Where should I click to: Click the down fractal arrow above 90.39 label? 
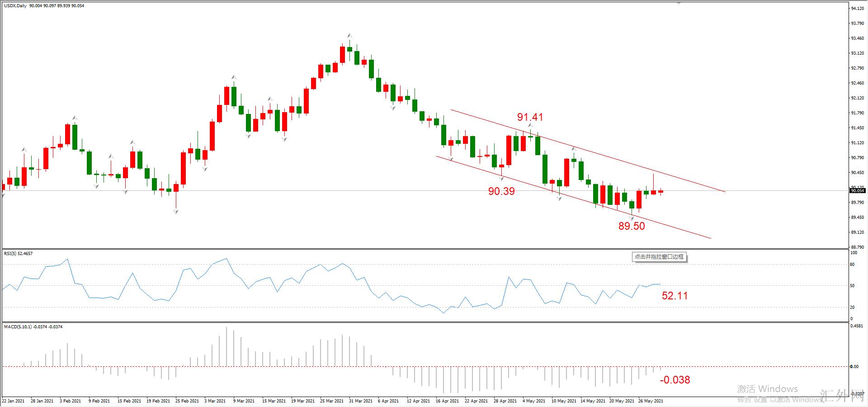click(x=501, y=179)
